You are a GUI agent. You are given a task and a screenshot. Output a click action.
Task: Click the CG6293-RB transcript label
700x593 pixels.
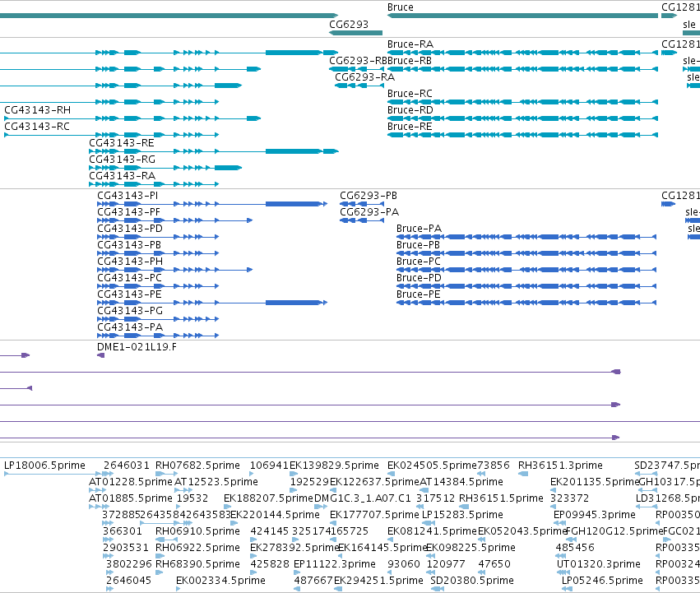[358, 61]
